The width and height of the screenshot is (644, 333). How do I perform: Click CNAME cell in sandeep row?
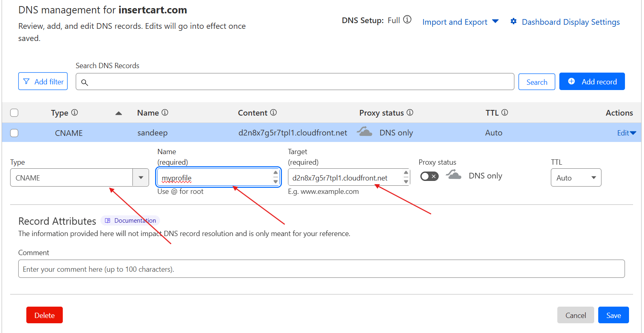[x=69, y=133]
